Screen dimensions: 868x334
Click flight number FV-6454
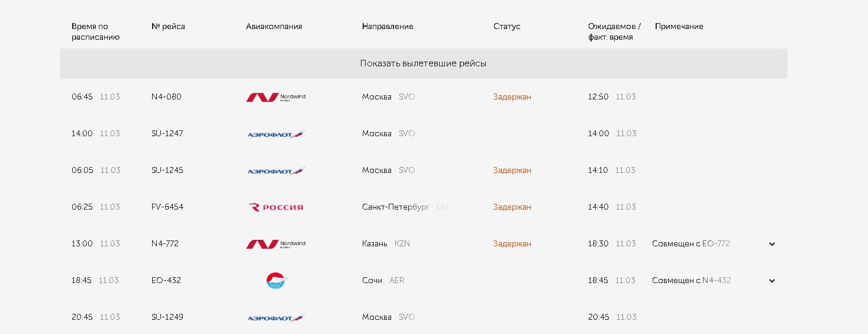[167, 207]
